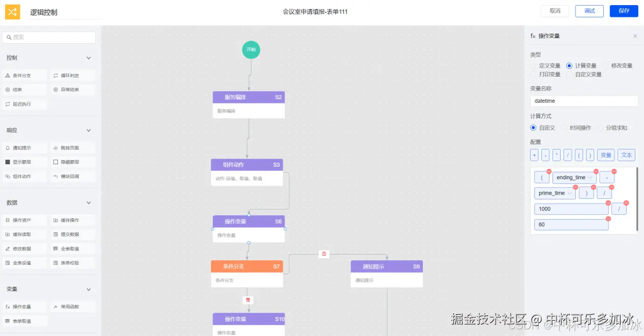
Task: Click the 调试 debug button
Action: click(x=590, y=11)
